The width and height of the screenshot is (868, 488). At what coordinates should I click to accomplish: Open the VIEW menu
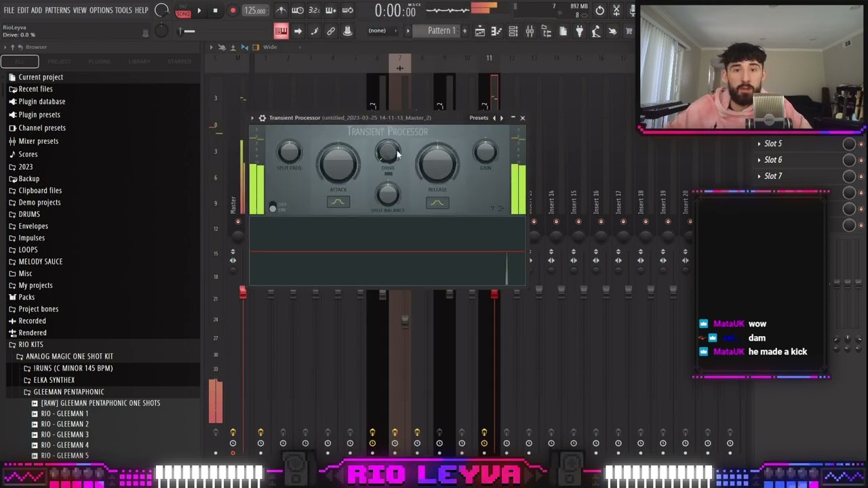click(x=79, y=10)
